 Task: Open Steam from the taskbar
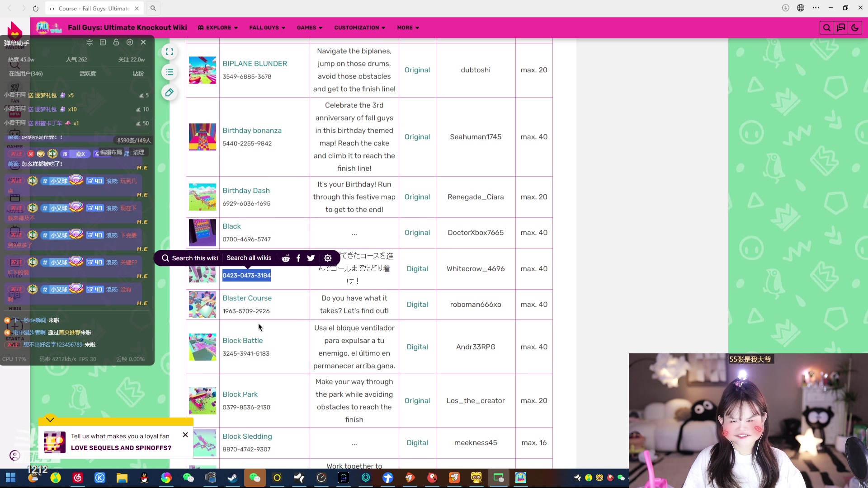[x=233, y=478]
